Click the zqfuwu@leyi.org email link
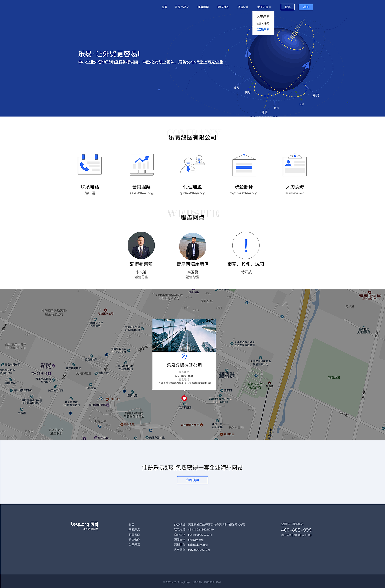Image resolution: width=385 pixels, height=588 pixels. click(244, 193)
